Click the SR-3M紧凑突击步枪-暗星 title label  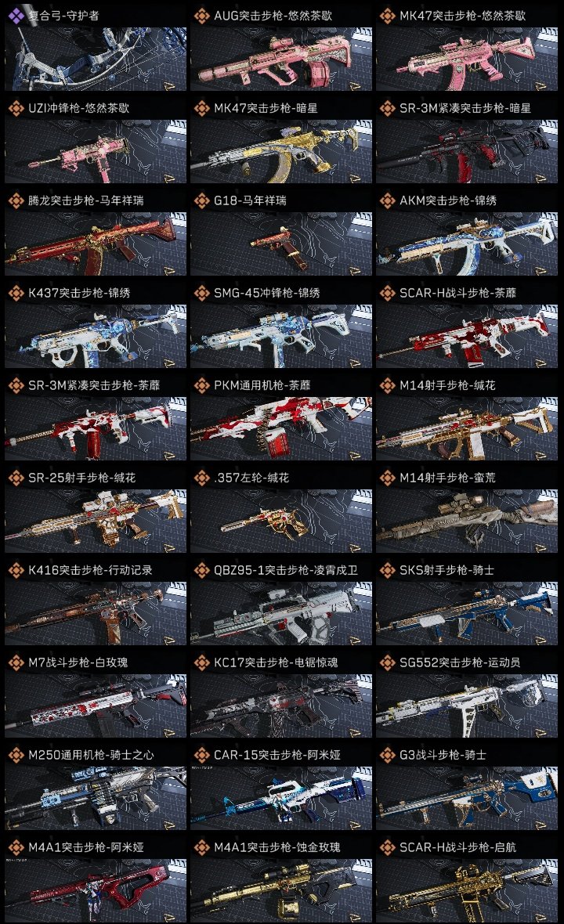(x=465, y=108)
